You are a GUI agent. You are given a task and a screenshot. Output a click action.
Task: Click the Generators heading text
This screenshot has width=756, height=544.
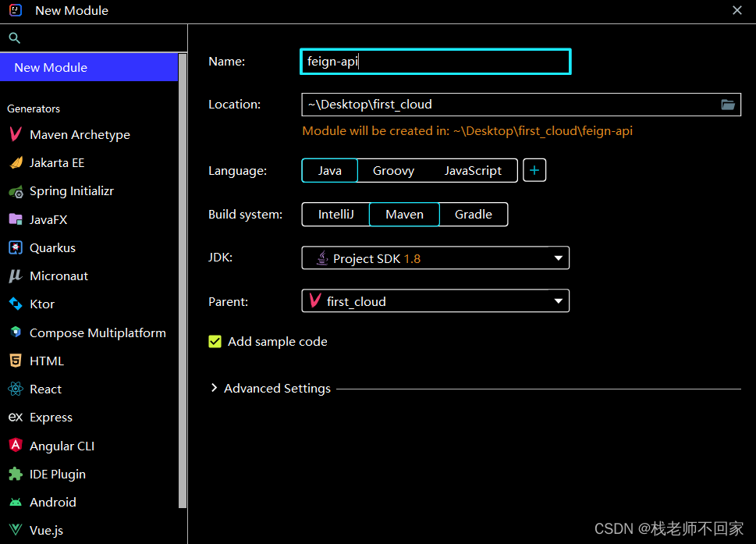(34, 108)
